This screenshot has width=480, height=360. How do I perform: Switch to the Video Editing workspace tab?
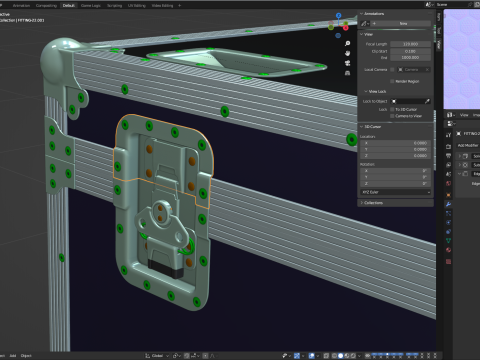click(162, 5)
